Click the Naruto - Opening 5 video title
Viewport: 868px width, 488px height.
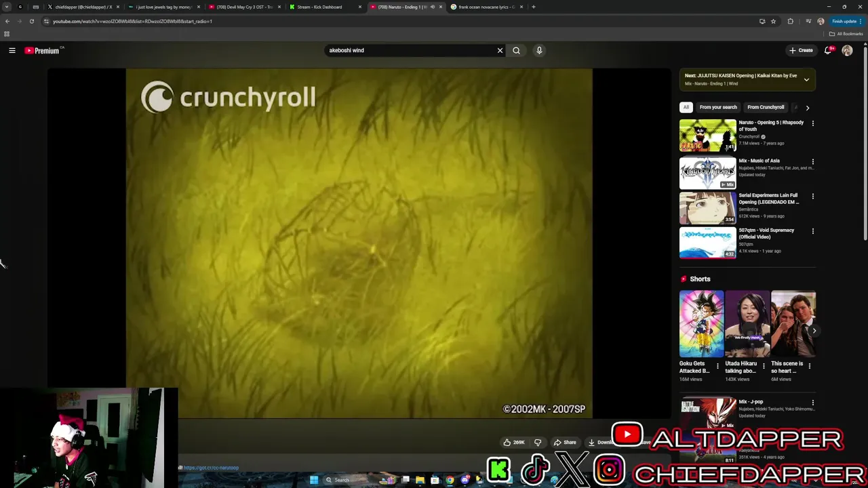(771, 125)
